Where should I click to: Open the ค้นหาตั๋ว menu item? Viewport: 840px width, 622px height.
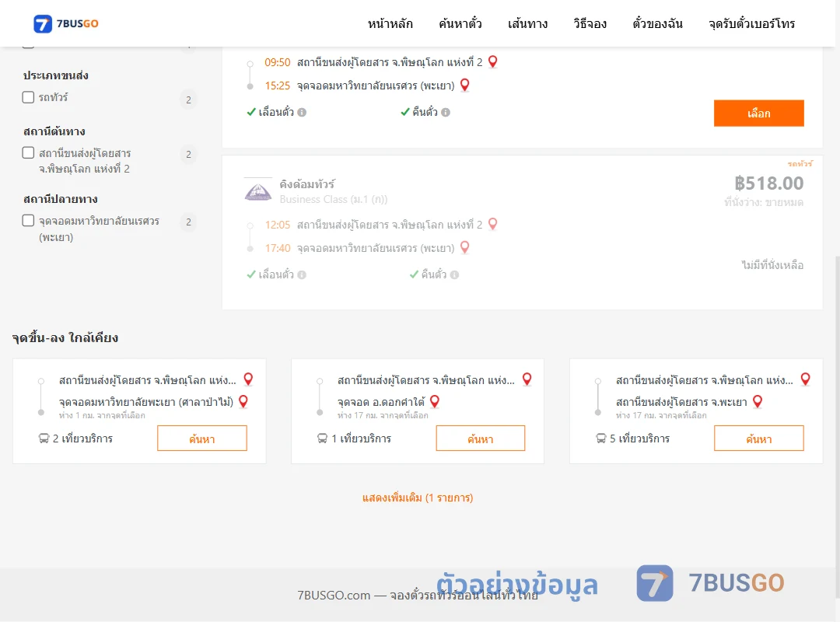point(460,23)
